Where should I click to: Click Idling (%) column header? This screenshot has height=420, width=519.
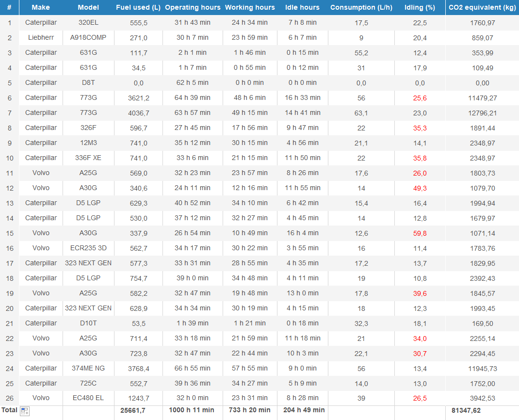pos(420,7)
